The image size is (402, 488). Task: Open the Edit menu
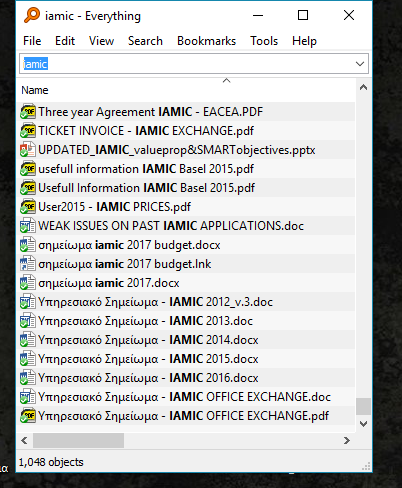click(x=65, y=41)
